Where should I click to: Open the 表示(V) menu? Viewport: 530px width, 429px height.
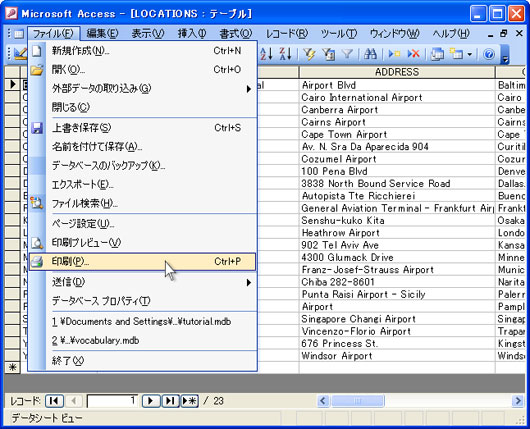point(148,33)
